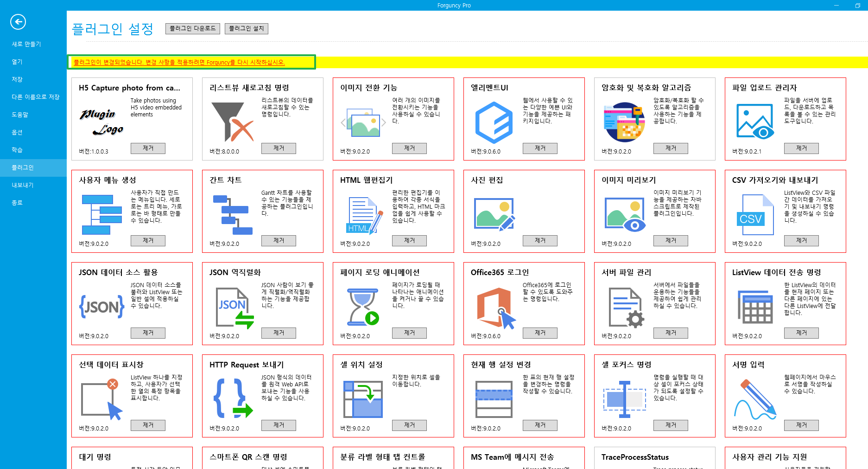
Task: Click the tree menu icon of 사용자 메뉴 생성
Action: pyautogui.click(x=102, y=214)
